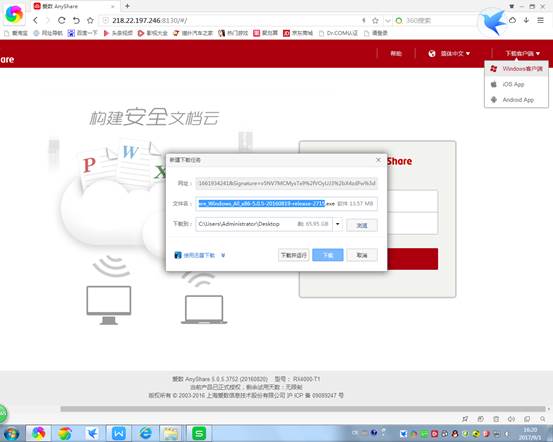Click the blue Download button in dialog
This screenshot has width=553, height=442.
pos(328,255)
